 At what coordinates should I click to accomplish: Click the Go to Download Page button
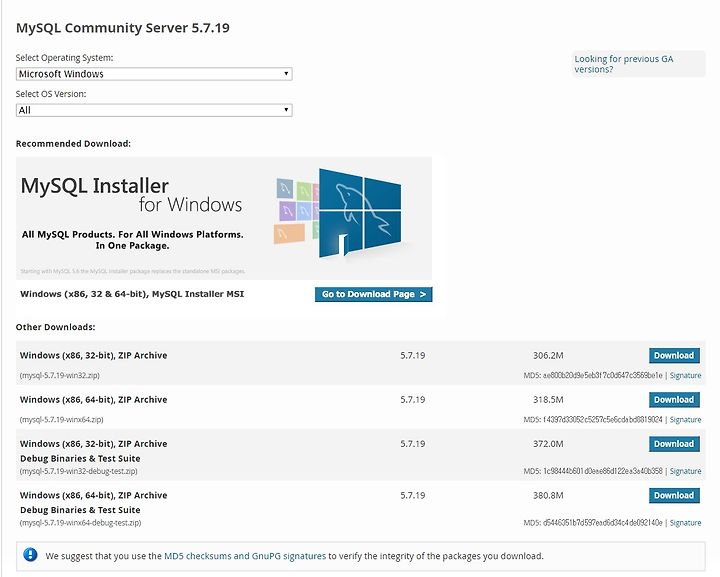click(x=373, y=294)
